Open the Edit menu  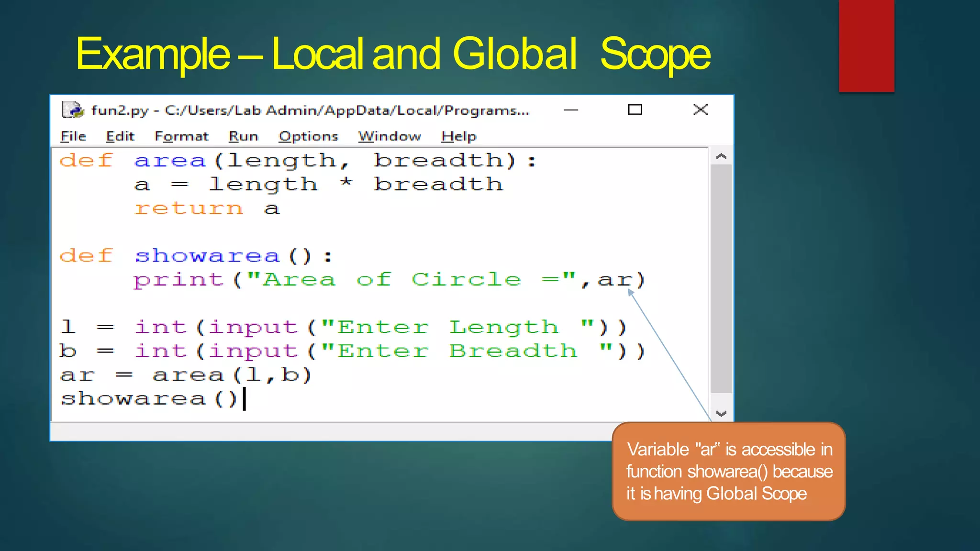(x=120, y=136)
